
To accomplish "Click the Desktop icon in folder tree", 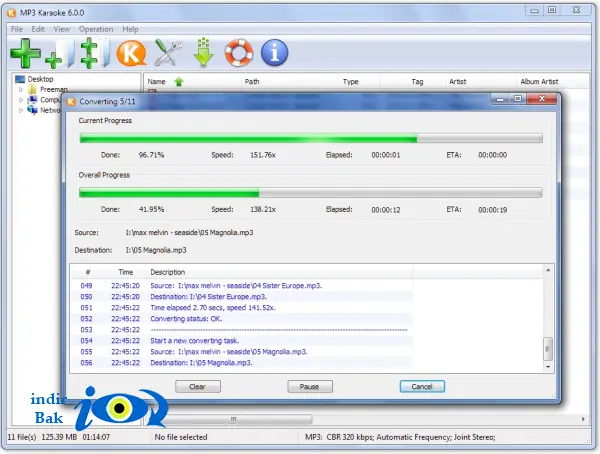I will tap(20, 79).
